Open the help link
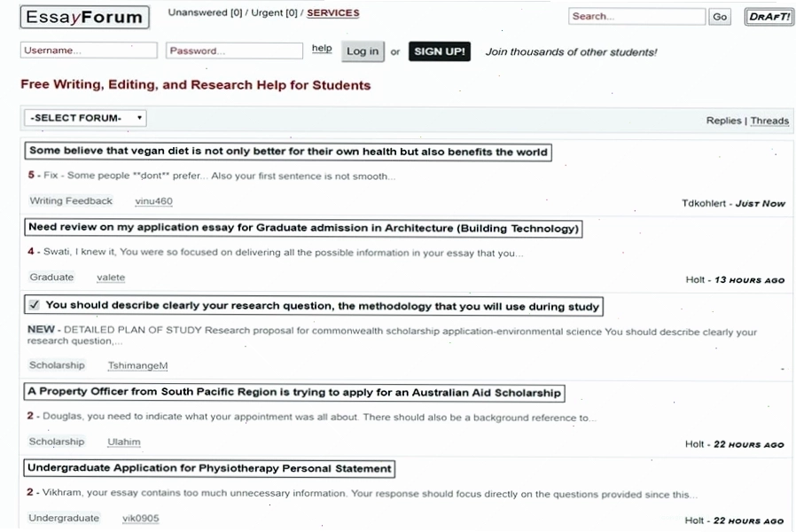 pos(322,48)
